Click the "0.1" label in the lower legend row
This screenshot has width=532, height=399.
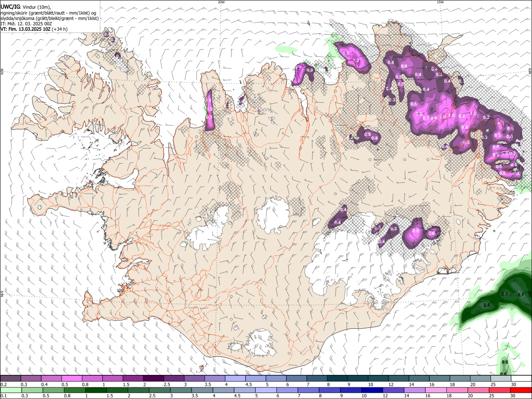[3, 396]
